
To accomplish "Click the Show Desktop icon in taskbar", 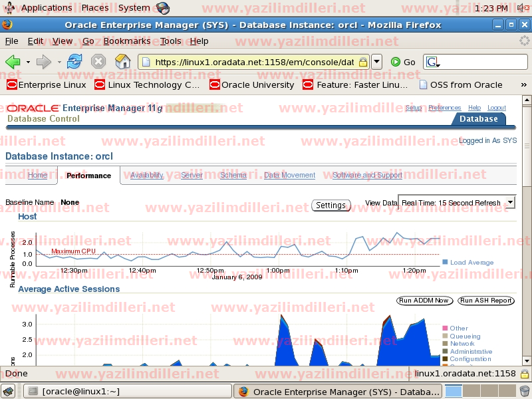I will [8, 391].
